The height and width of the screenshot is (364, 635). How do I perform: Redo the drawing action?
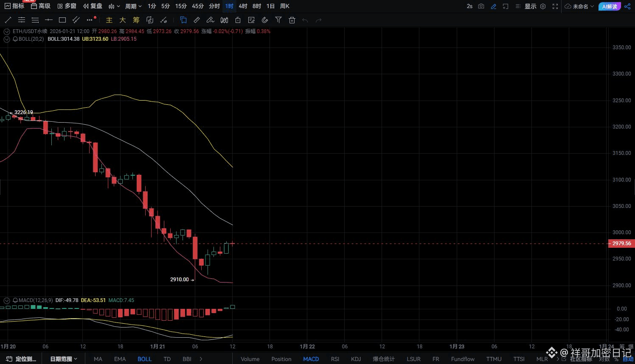(318, 20)
